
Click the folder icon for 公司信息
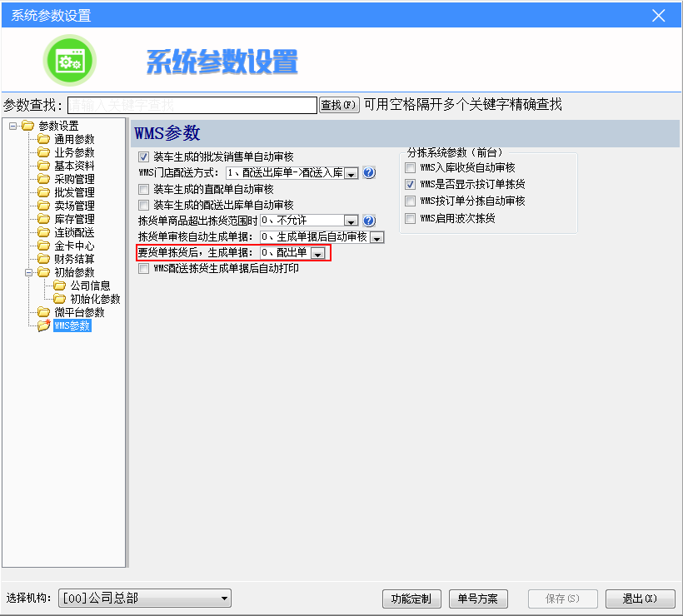click(59, 286)
